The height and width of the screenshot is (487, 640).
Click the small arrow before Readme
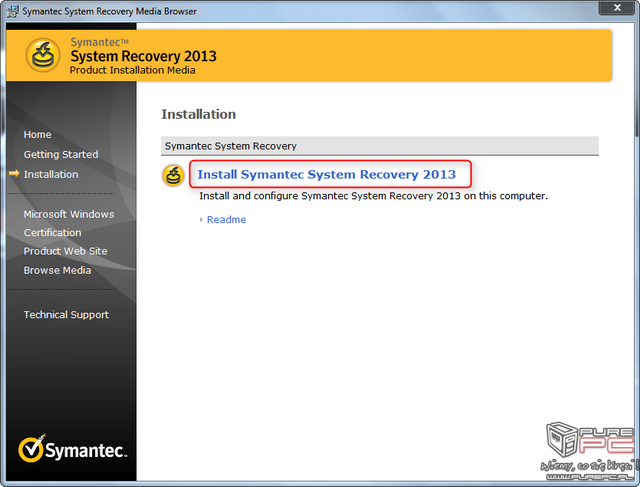[201, 220]
